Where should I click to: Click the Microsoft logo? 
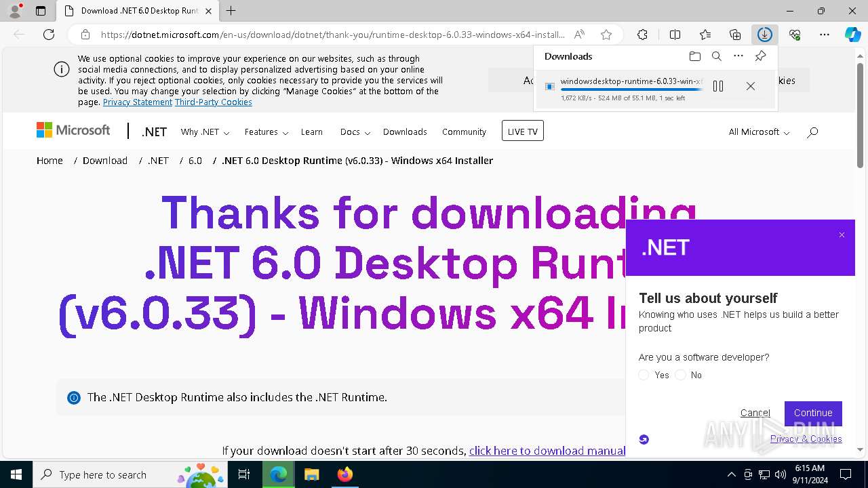[x=73, y=130]
